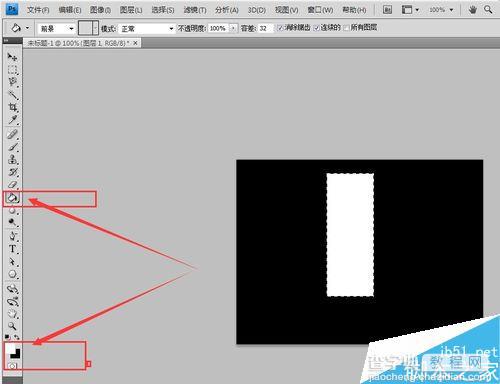
Task: Open the 前景 fill source dropdown
Action: tap(56, 29)
